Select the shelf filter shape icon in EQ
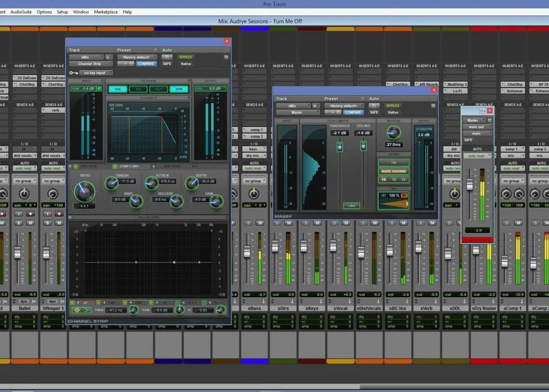 click(x=86, y=310)
